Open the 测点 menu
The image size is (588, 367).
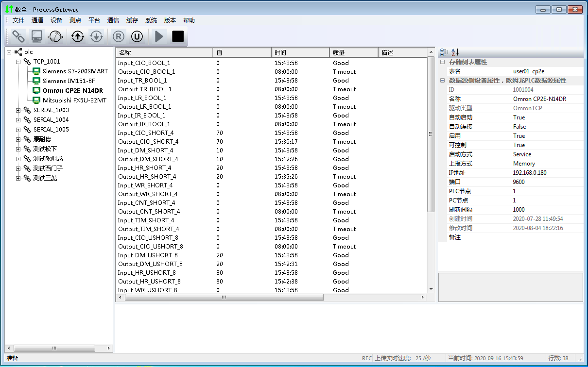click(75, 20)
